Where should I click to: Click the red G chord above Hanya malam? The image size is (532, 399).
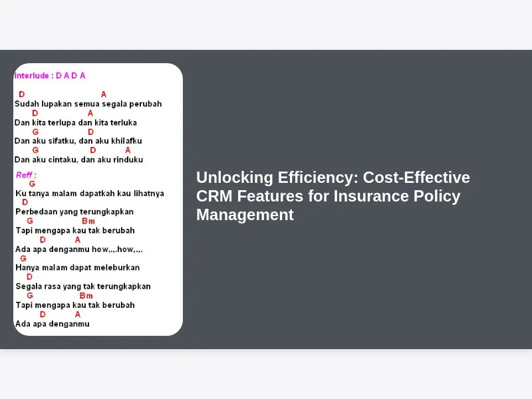(23, 259)
